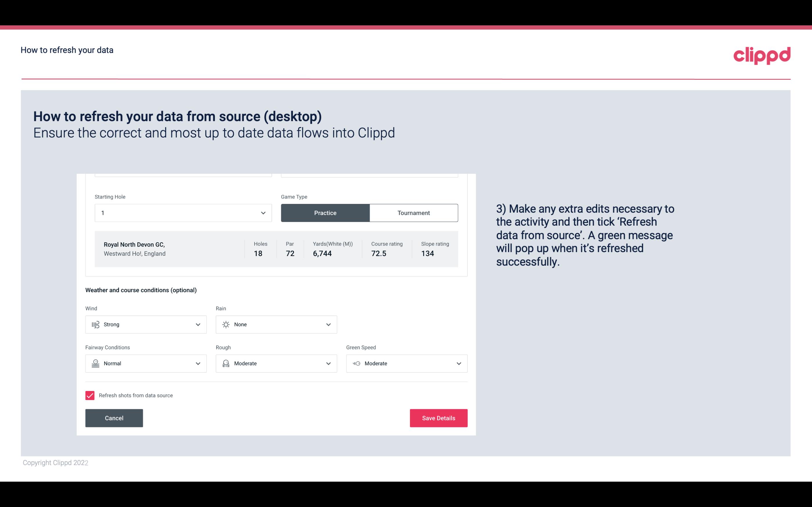Screen dimensions: 812x507
Task: Expand the Rain condition dropdown
Action: pyautogui.click(x=328, y=324)
